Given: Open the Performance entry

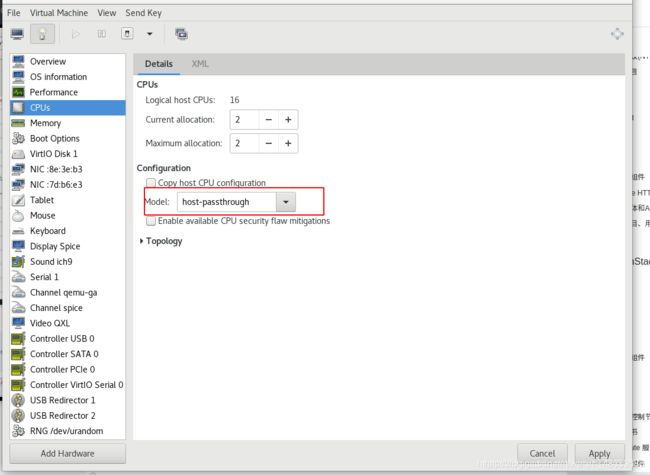Looking at the screenshot, I should pos(68,92).
